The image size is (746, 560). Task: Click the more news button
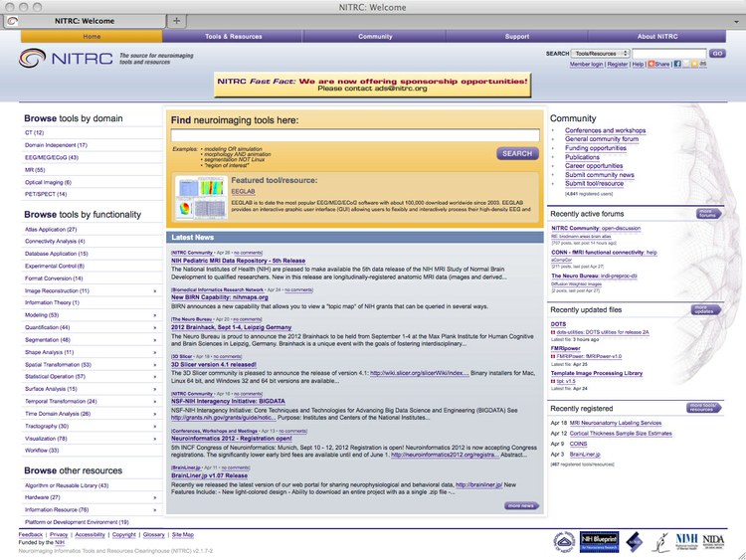point(521,505)
